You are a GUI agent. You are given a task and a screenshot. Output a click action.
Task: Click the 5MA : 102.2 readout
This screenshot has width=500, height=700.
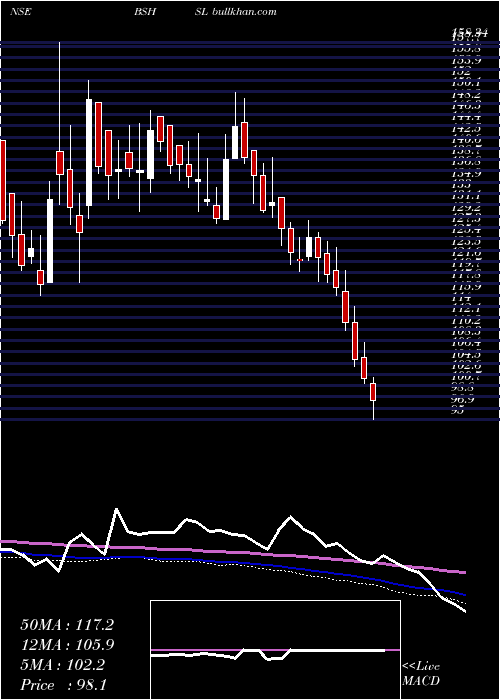coord(62,665)
